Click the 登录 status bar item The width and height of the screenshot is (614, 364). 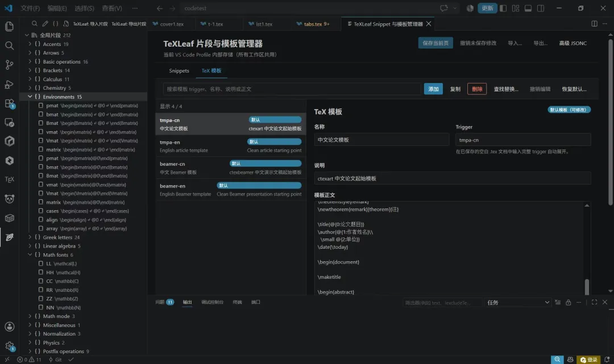point(589,359)
